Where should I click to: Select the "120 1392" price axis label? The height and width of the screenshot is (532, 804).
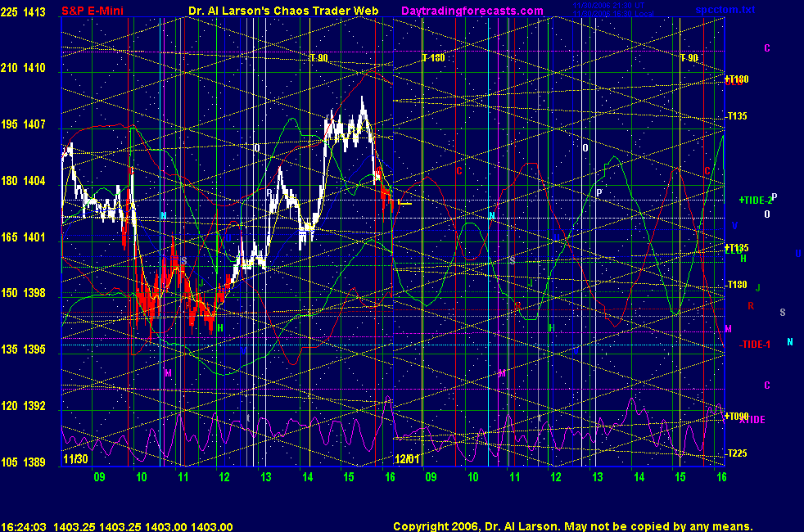[x=23, y=405]
